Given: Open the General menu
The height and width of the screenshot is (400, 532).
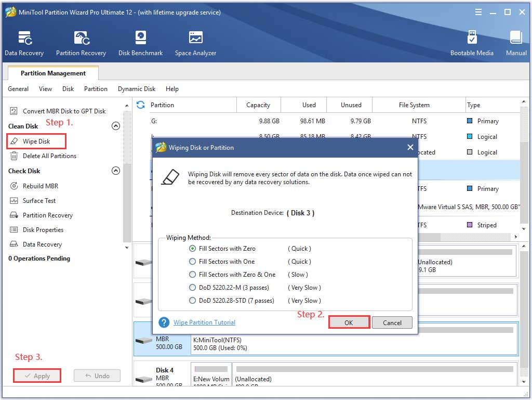Looking at the screenshot, I should click(18, 88).
